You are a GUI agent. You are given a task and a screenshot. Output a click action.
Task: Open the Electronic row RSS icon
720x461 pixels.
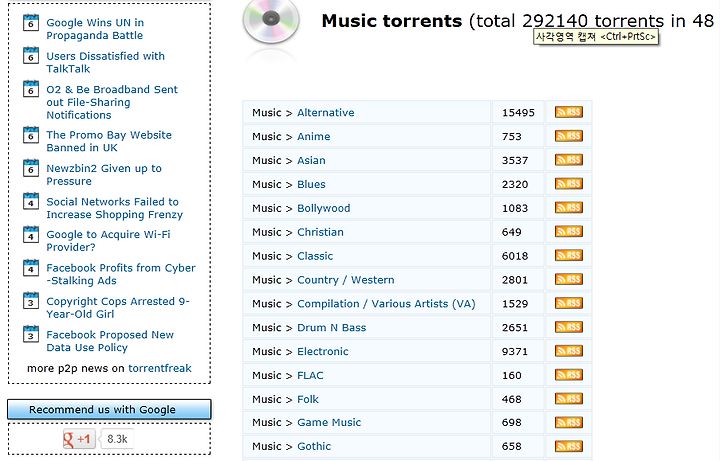tap(568, 351)
